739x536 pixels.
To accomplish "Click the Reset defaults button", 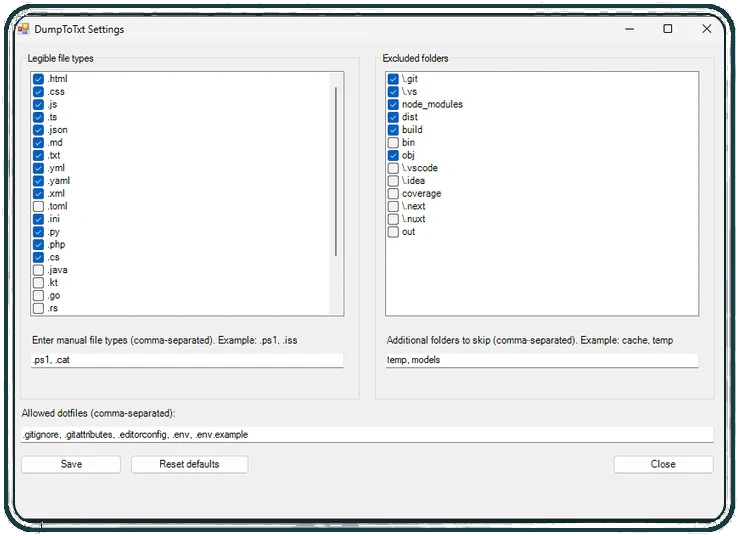I will pyautogui.click(x=189, y=464).
